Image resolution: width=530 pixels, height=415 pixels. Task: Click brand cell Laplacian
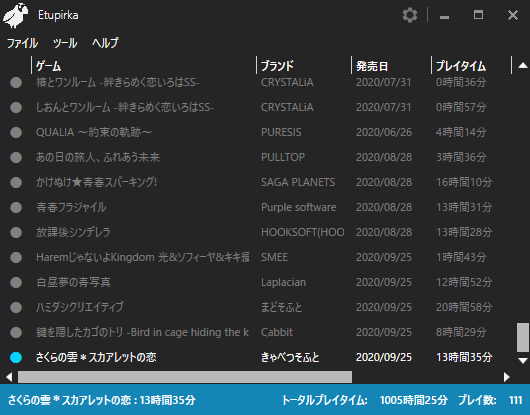[283, 283]
